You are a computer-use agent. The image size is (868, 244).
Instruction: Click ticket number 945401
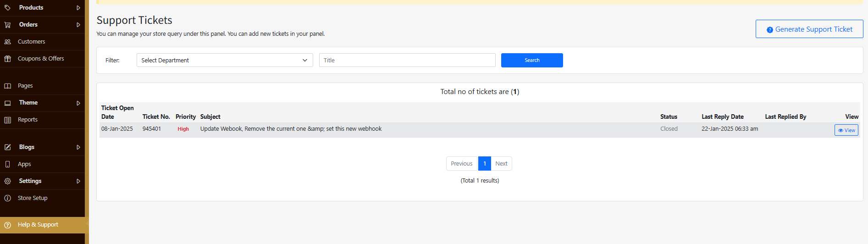[x=152, y=129]
